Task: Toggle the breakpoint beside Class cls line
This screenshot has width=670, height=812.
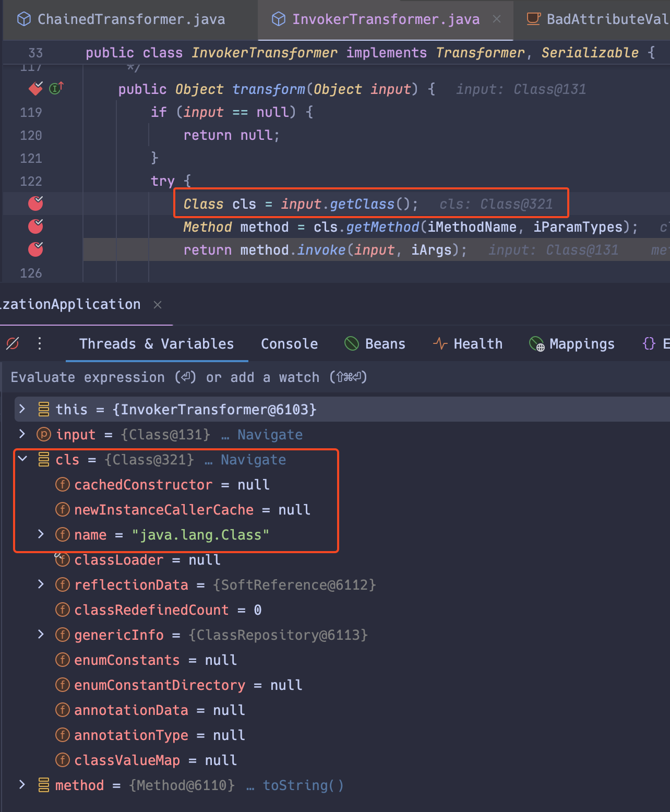Action: pyautogui.click(x=35, y=204)
